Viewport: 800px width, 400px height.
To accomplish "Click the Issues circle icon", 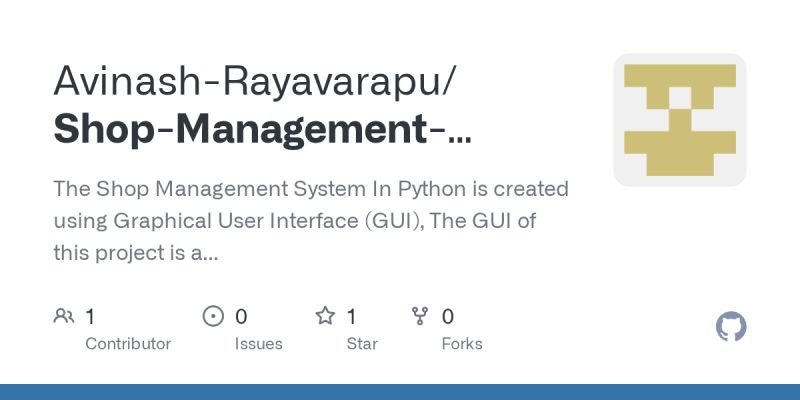I will click(x=213, y=316).
